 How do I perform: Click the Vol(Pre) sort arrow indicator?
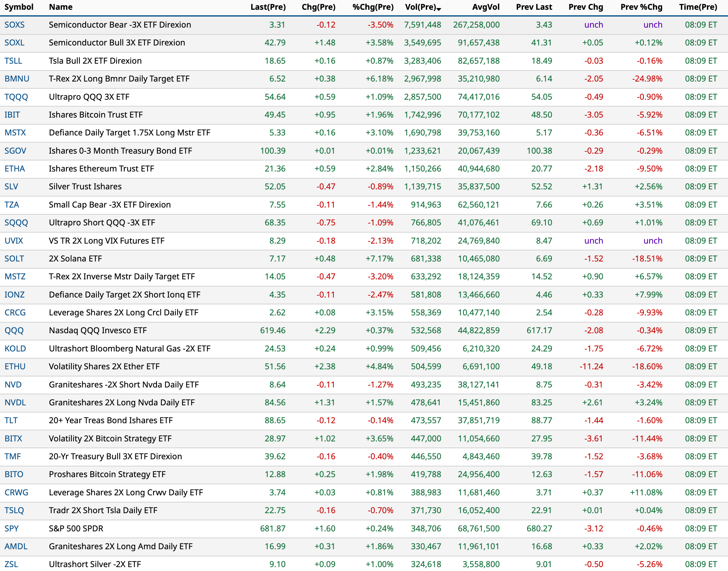[439, 9]
